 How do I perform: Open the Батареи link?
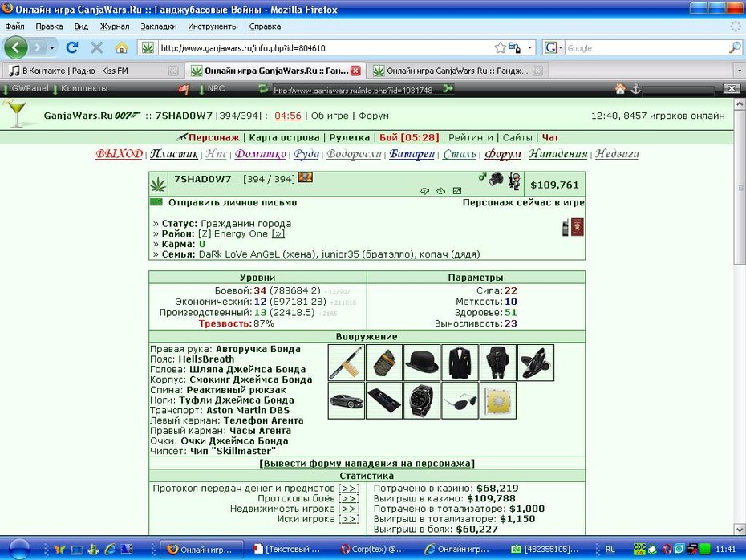(412, 154)
